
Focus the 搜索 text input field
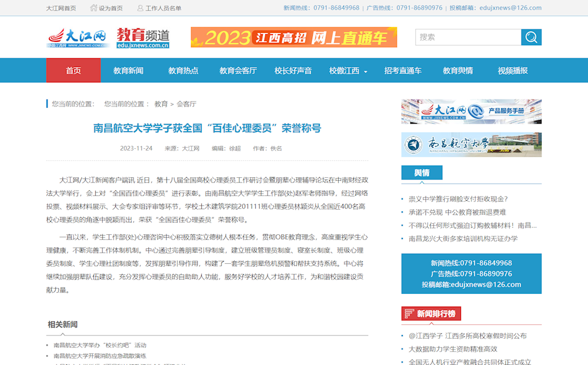coord(468,37)
